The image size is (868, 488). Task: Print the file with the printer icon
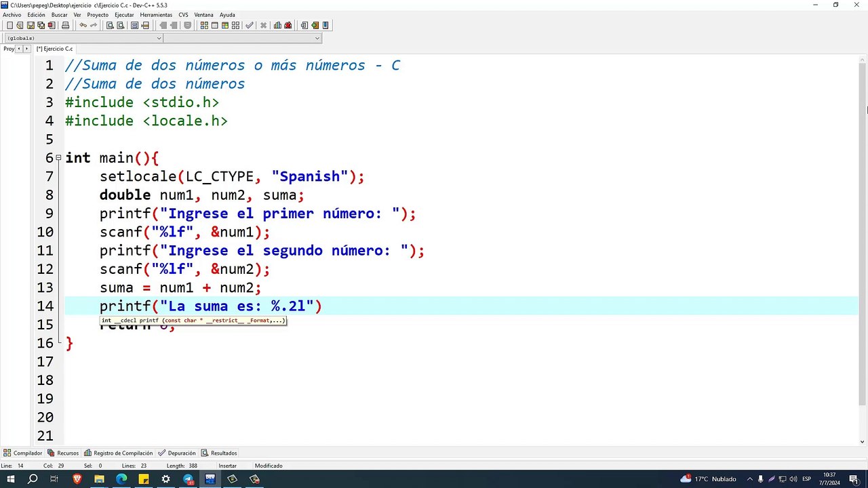tap(65, 26)
